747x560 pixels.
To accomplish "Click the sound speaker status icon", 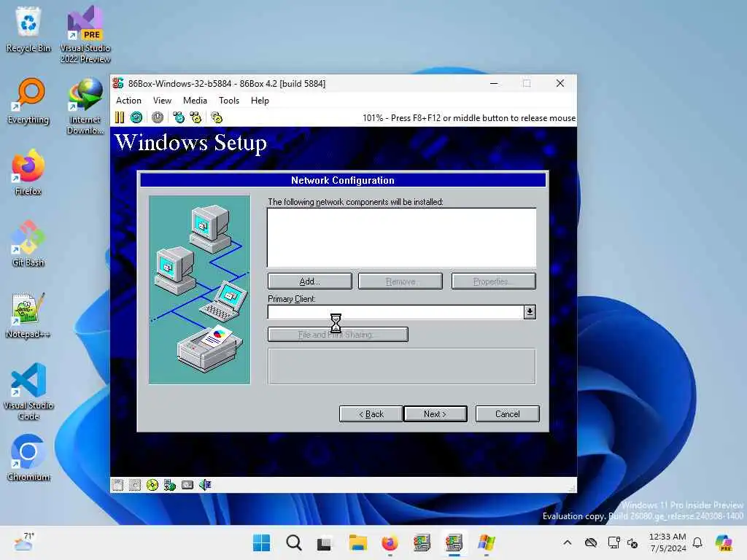I will tap(205, 485).
